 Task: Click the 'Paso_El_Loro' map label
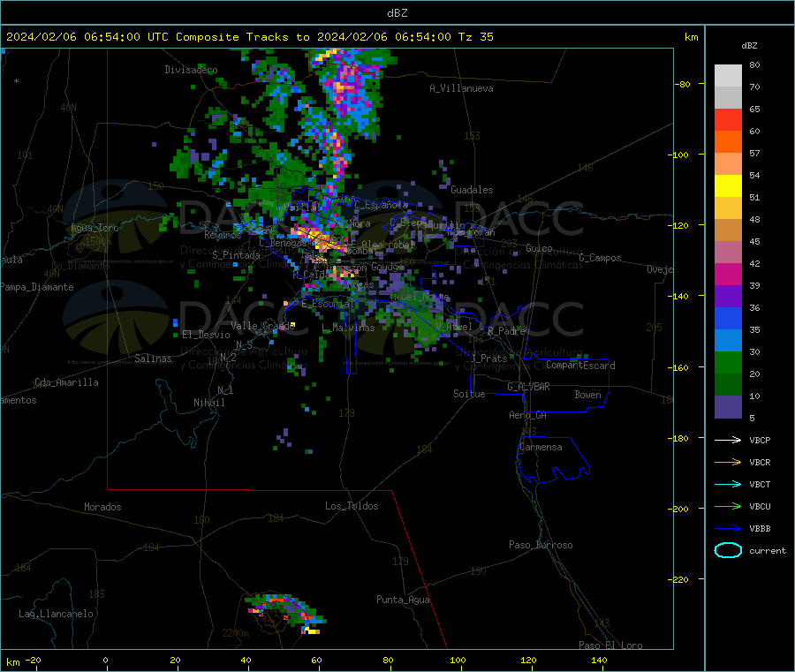pyautogui.click(x=610, y=646)
